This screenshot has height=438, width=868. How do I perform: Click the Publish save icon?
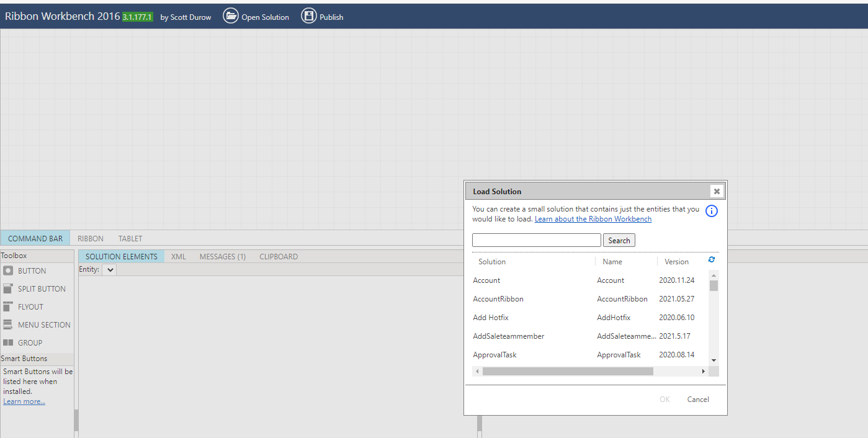point(308,16)
